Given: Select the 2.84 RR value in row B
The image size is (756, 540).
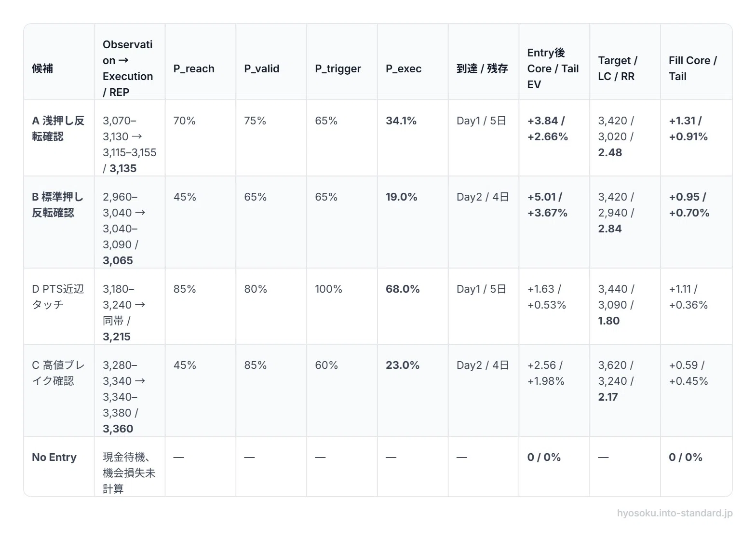Looking at the screenshot, I should coord(610,229).
